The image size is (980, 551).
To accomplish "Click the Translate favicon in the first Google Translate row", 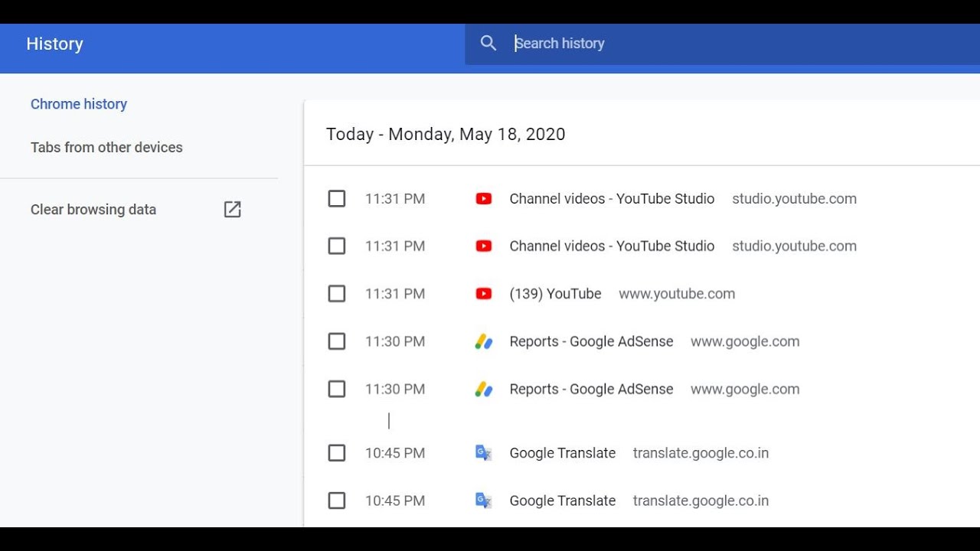I will pos(483,453).
